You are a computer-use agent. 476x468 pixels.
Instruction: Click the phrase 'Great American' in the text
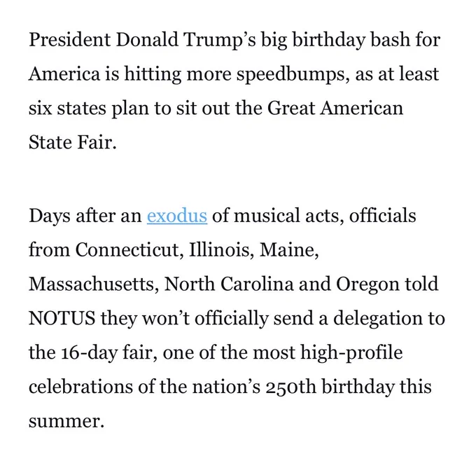click(x=335, y=108)
